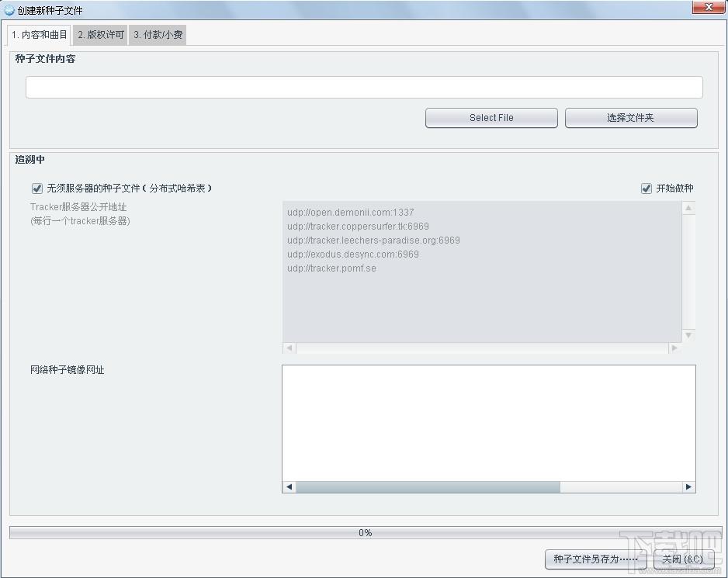Click inside the 网络种子镜像网址 text area
This screenshot has height=578, width=728.
[x=488, y=423]
